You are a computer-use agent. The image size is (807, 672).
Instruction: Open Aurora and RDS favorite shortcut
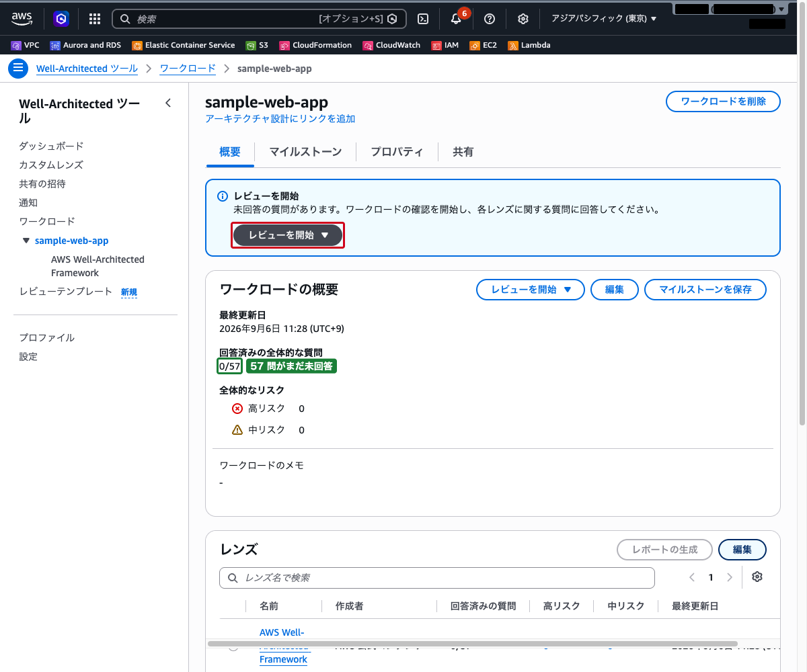tap(85, 45)
